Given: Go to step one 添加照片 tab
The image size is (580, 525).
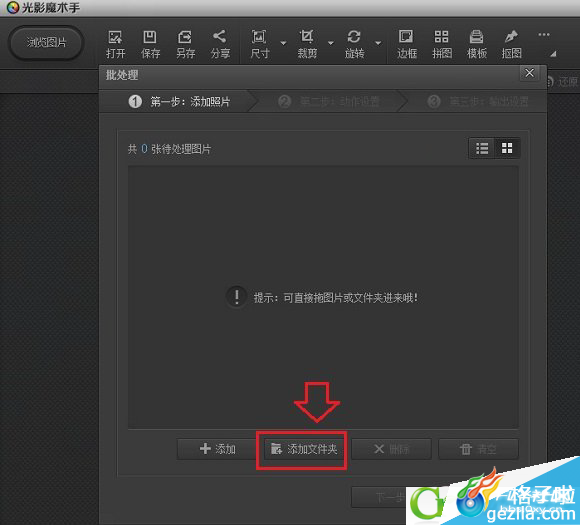Looking at the screenshot, I should [179, 101].
